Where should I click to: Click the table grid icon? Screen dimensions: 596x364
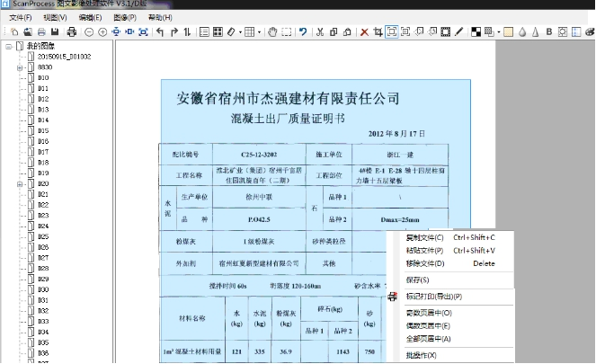(x=249, y=32)
